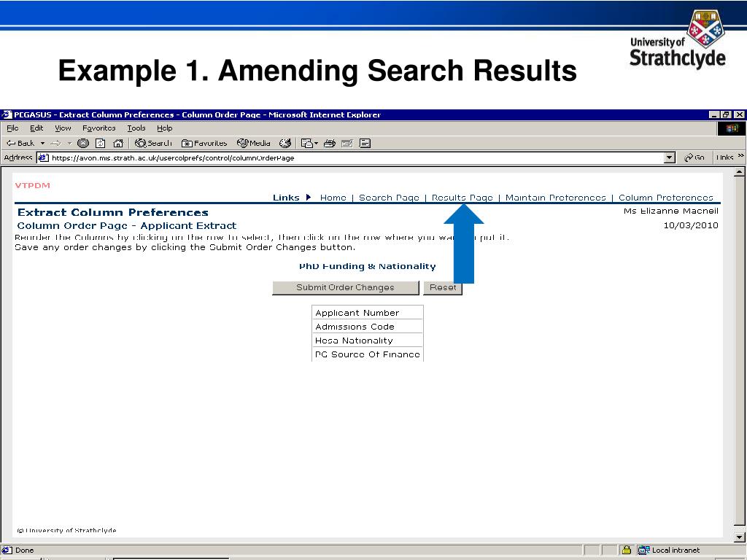This screenshot has height=560, width=747.
Task: Click the scrollbar down arrow
Action: click(740, 537)
